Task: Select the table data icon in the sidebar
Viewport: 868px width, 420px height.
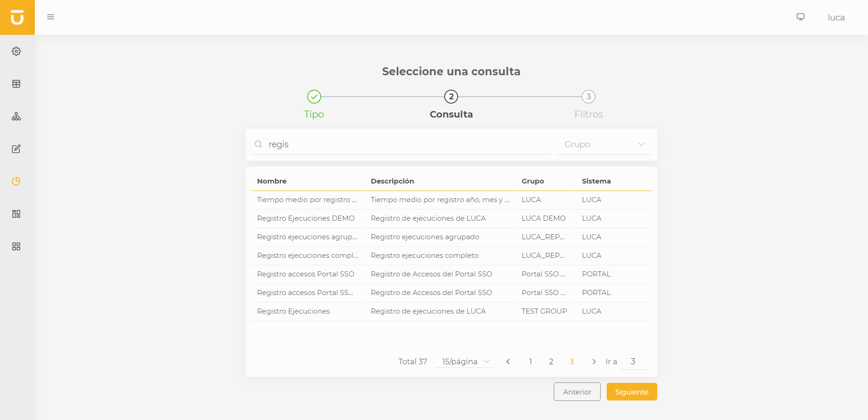Action: point(16,84)
